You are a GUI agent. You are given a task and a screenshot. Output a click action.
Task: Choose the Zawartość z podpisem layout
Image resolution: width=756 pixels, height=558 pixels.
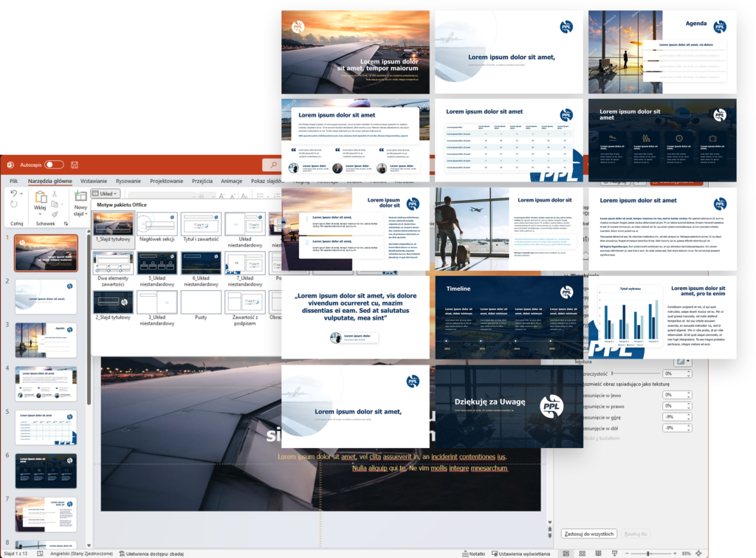(x=245, y=308)
